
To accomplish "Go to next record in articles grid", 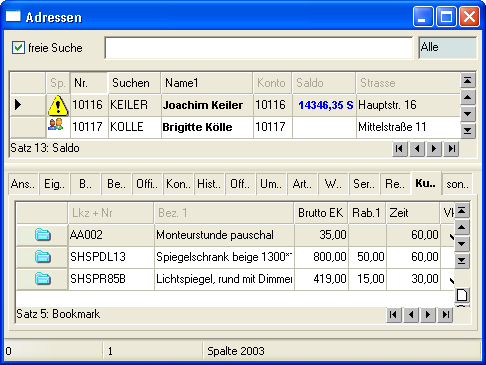I will tap(428, 314).
